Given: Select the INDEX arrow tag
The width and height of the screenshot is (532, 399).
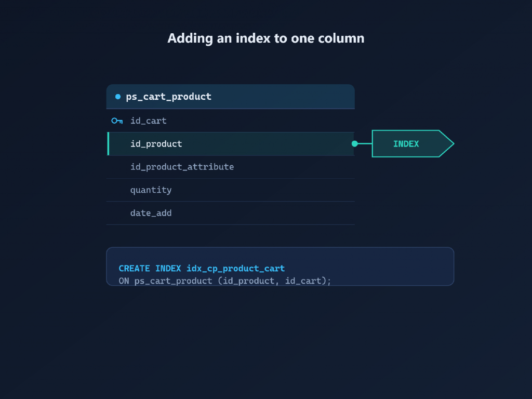Looking at the screenshot, I should [x=413, y=144].
